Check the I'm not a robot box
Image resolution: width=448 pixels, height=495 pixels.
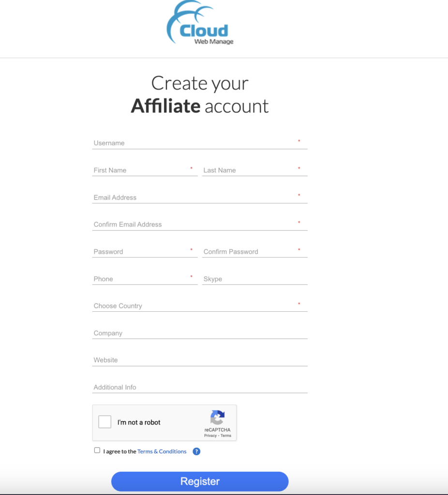[x=105, y=422]
